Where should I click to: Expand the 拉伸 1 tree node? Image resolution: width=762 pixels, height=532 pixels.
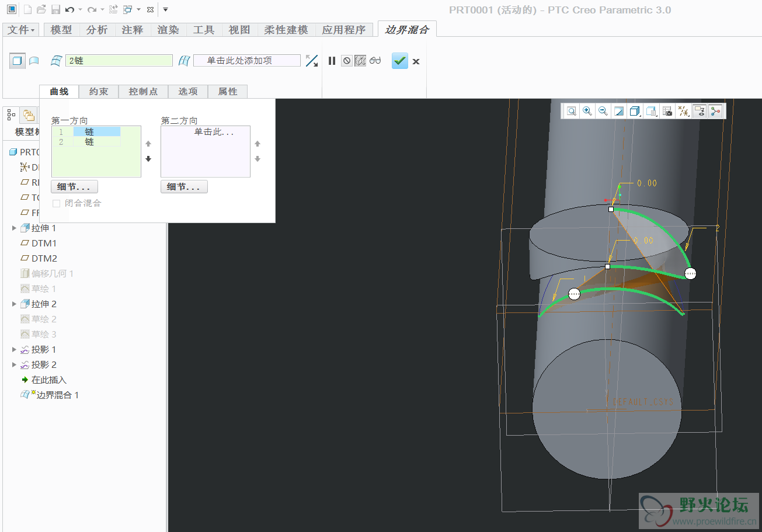15,228
